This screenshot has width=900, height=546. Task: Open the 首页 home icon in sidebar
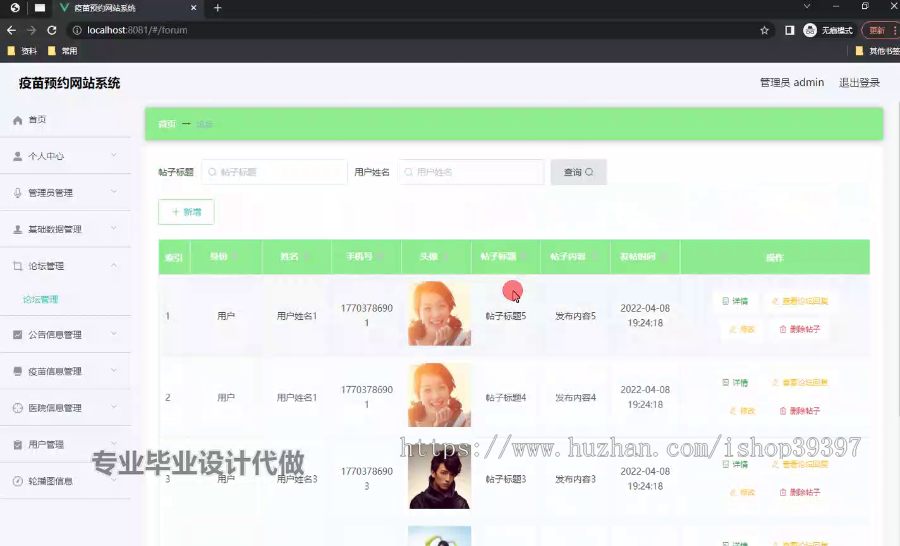[17, 120]
